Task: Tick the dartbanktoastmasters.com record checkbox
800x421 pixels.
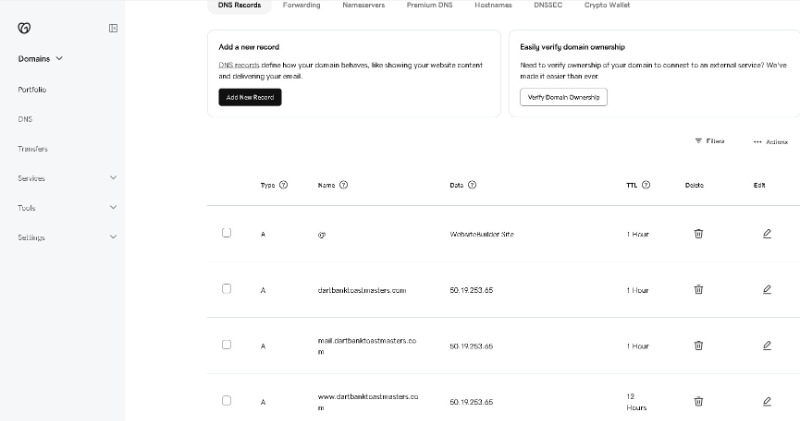Action: (227, 289)
